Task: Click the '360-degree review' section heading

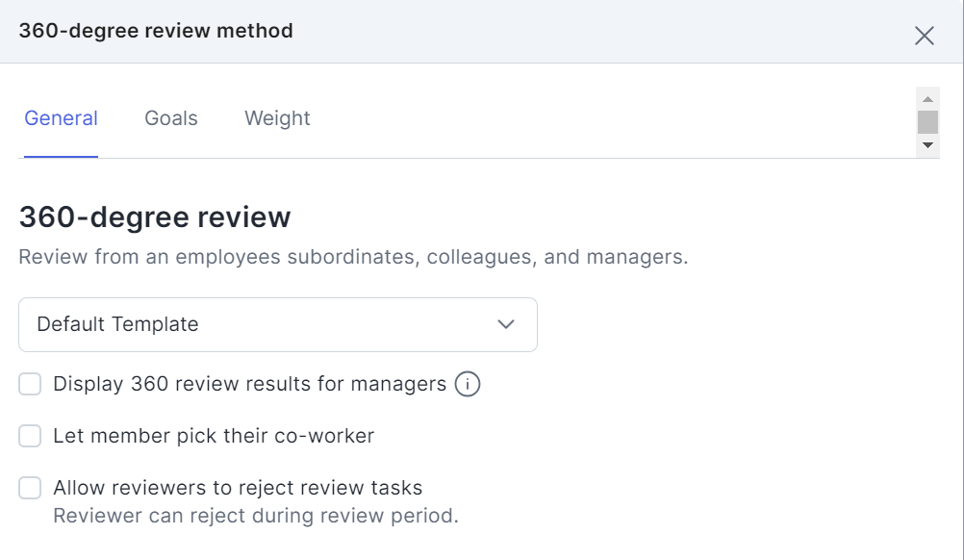Action: [155, 216]
